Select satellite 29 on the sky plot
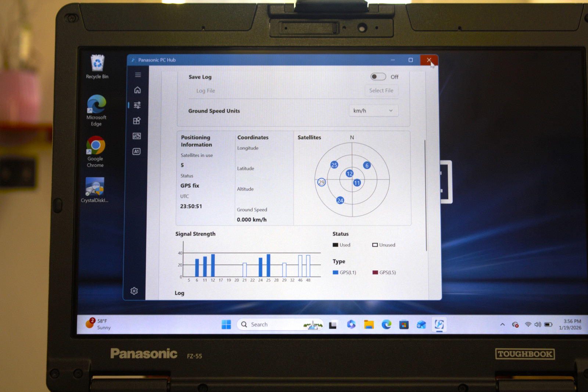The height and width of the screenshot is (392, 588). pos(322,182)
